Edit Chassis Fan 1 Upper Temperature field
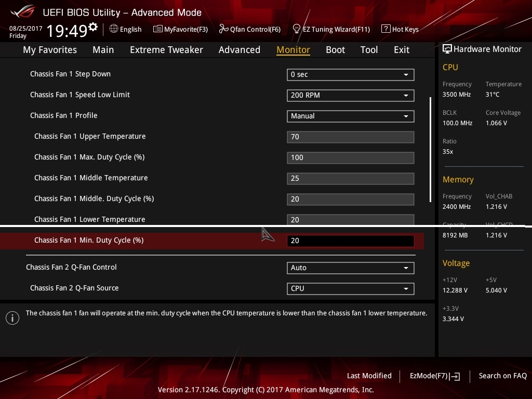This screenshot has width=532, height=399. click(350, 137)
